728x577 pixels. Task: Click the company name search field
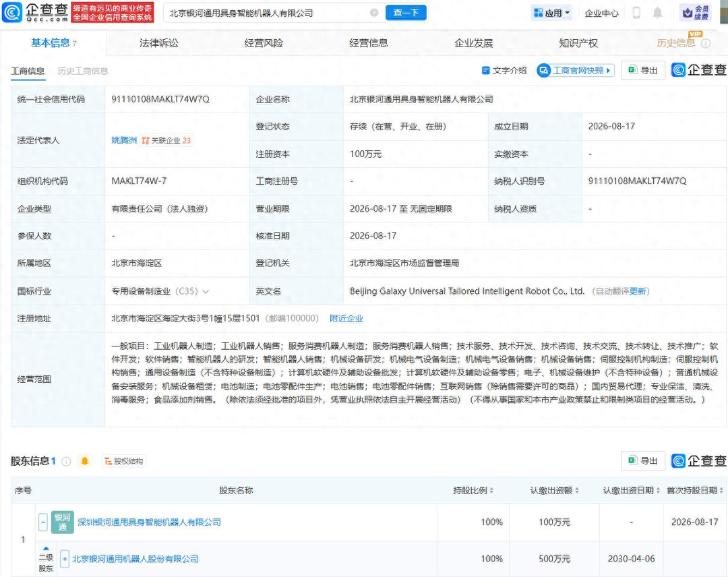[268, 13]
